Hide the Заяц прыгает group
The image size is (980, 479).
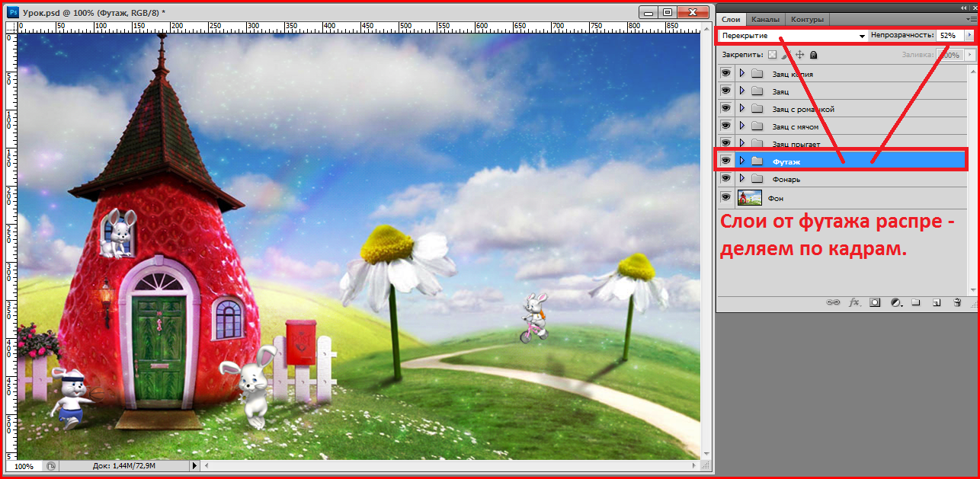(x=725, y=143)
